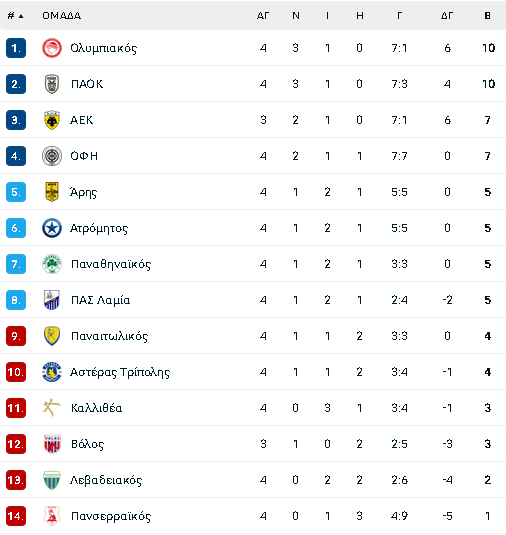Sort standings by Β points header
The height and width of the screenshot is (535, 506).
pos(488,16)
